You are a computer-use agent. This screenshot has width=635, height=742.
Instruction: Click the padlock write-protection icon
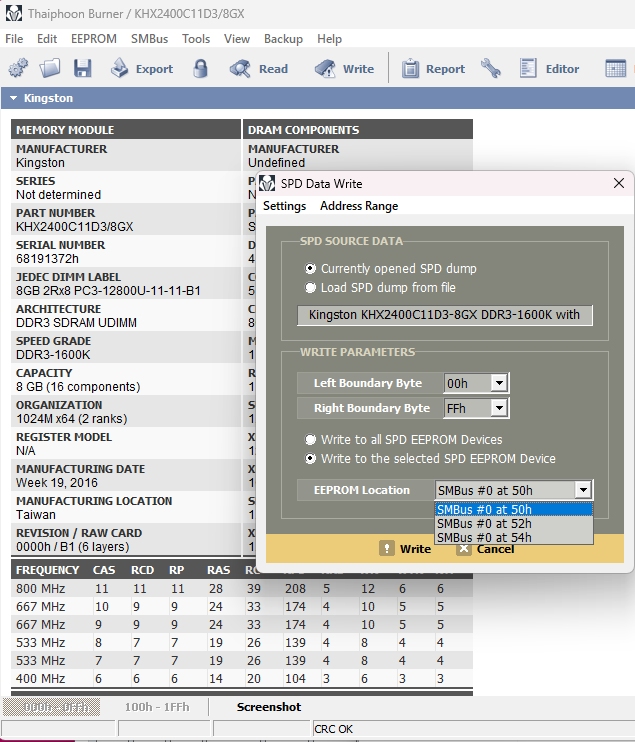coord(201,69)
